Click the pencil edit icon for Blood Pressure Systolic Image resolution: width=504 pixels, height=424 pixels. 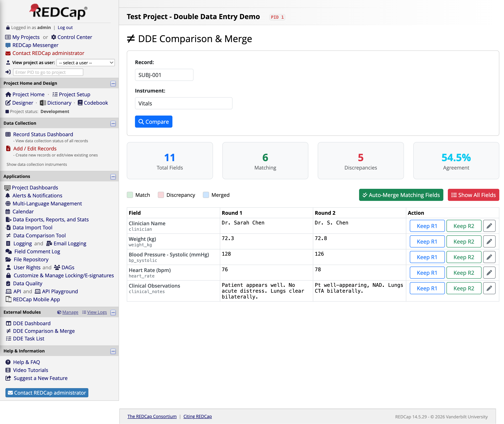coord(489,257)
